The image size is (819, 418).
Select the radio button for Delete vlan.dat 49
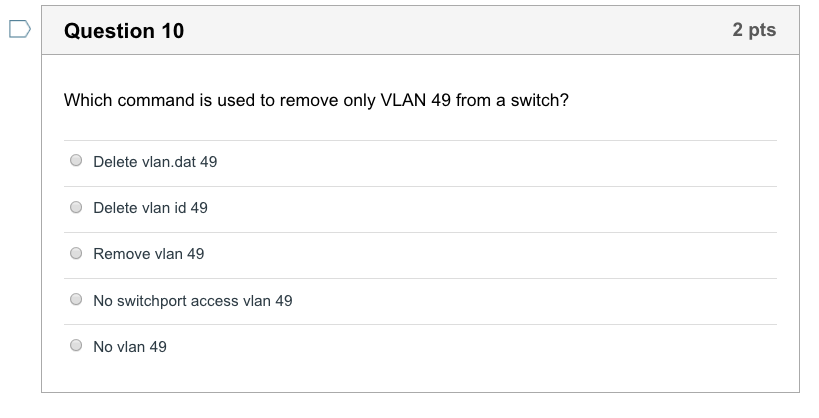(x=76, y=160)
